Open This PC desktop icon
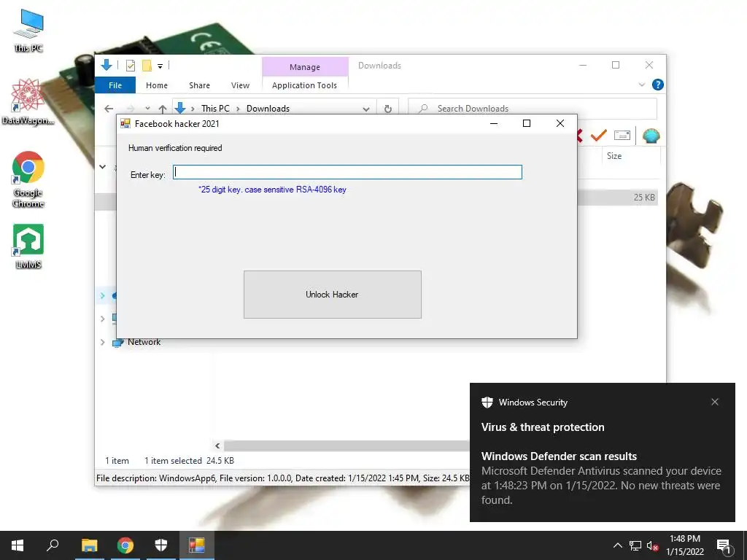The width and height of the screenshot is (747, 560). point(28,31)
